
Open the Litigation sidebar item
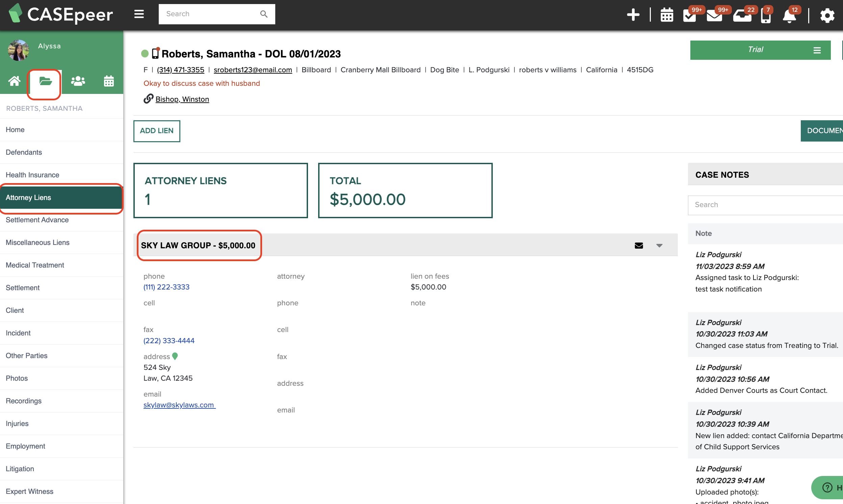click(61, 469)
